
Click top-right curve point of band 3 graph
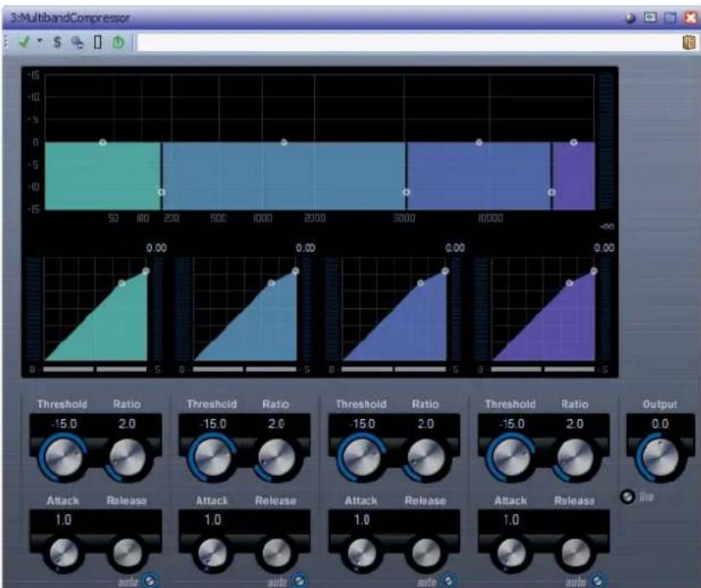pos(445,272)
